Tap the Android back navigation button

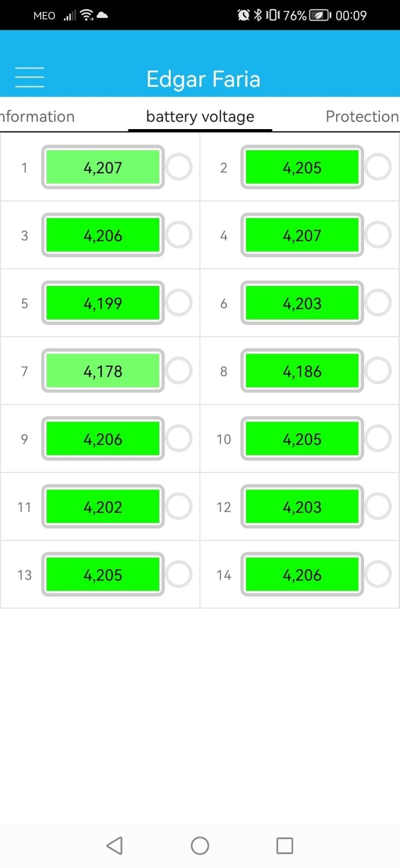[114, 845]
